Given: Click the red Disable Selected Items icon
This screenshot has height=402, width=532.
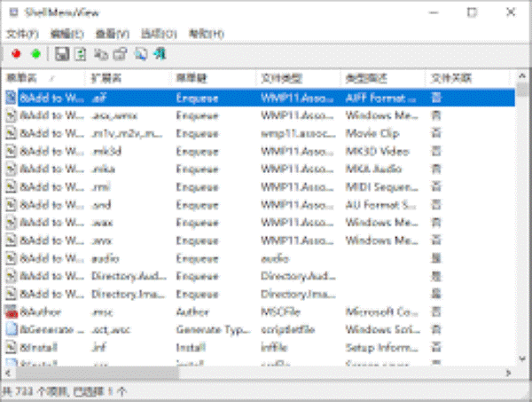Looking at the screenshot, I should 16,54.
